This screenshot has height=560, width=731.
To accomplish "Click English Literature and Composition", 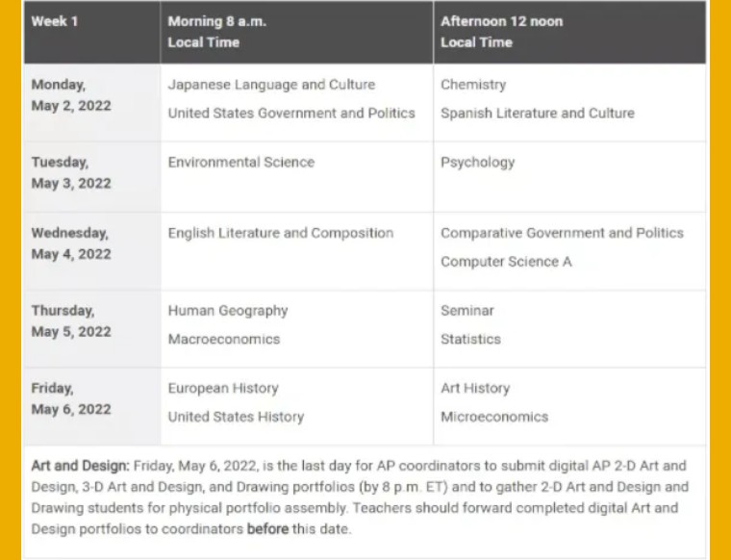I will coord(281,233).
